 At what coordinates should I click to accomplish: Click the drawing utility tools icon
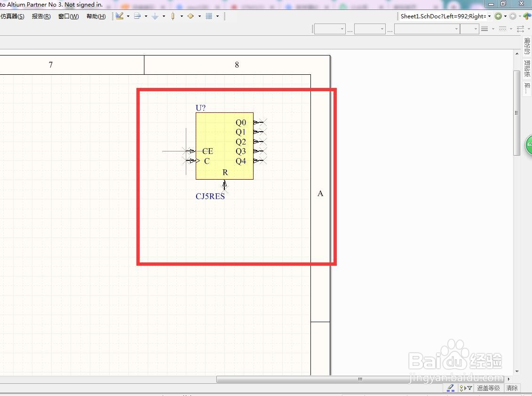(119, 16)
